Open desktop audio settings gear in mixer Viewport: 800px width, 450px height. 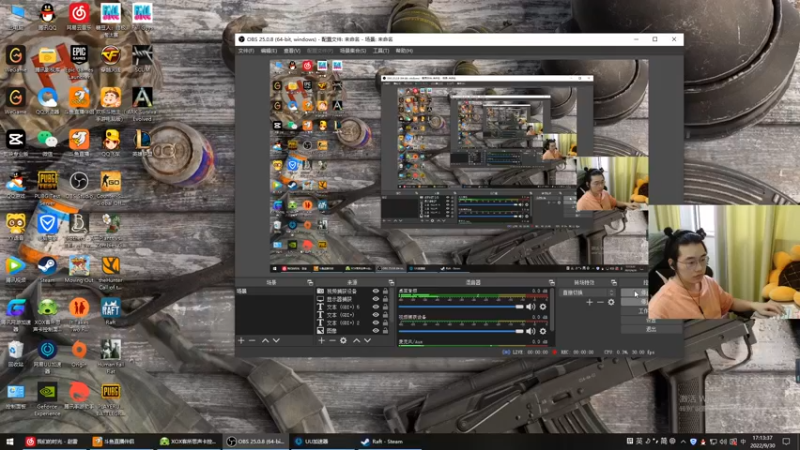pos(543,307)
